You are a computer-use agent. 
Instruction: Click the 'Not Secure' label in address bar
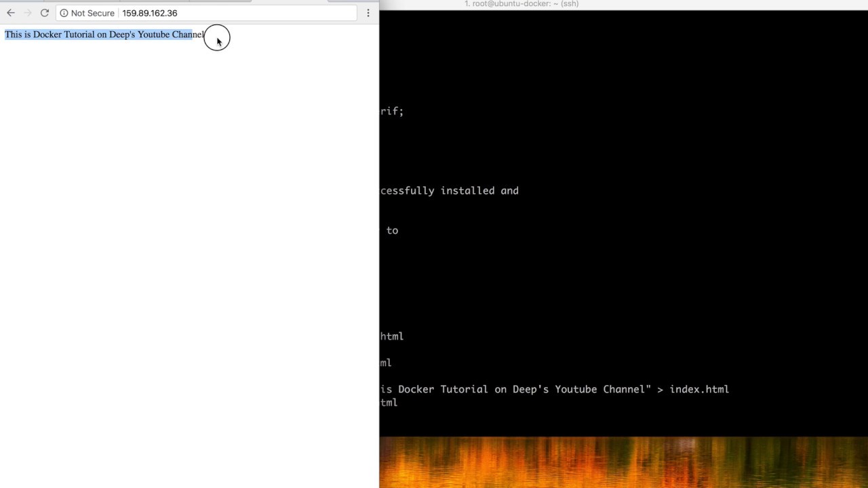click(x=92, y=13)
